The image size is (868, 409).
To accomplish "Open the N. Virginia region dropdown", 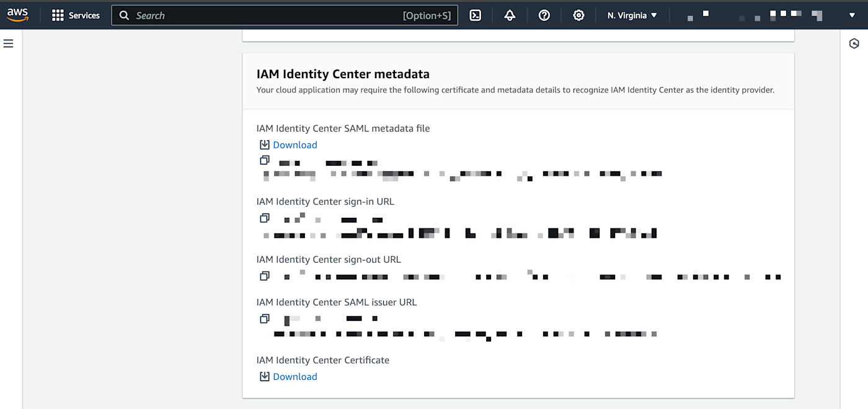I will point(631,15).
